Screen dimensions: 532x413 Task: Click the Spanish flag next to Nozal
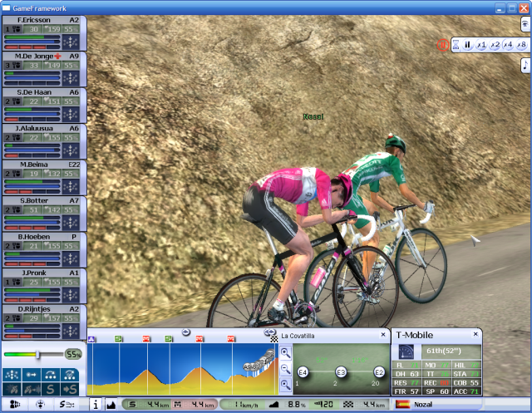tap(403, 405)
